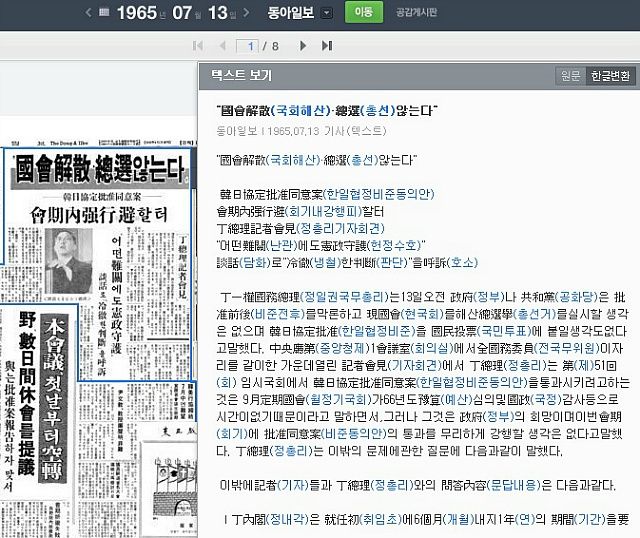Click the green 이동 button
Viewport: 640px width, 538px height.
pos(364,12)
